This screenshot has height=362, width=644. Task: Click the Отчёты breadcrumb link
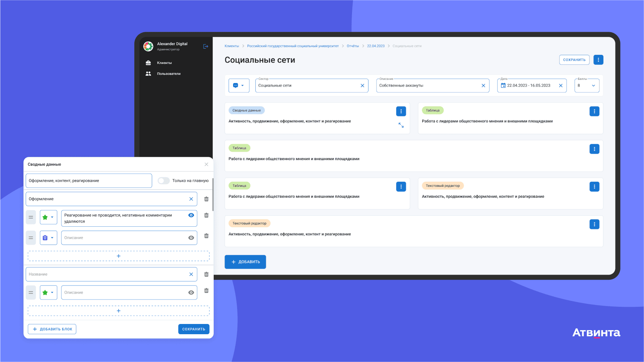353,46
